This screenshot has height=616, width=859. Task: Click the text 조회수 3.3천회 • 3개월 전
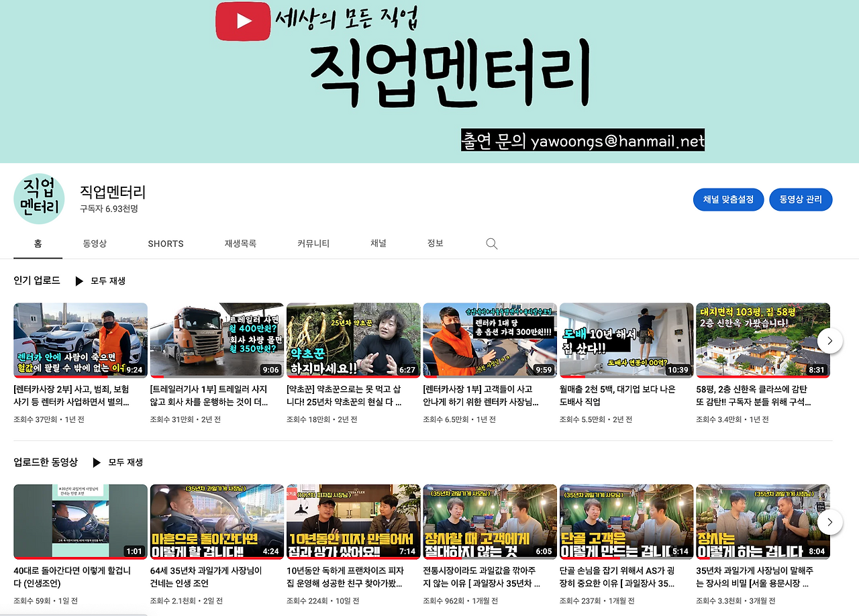[736, 601]
